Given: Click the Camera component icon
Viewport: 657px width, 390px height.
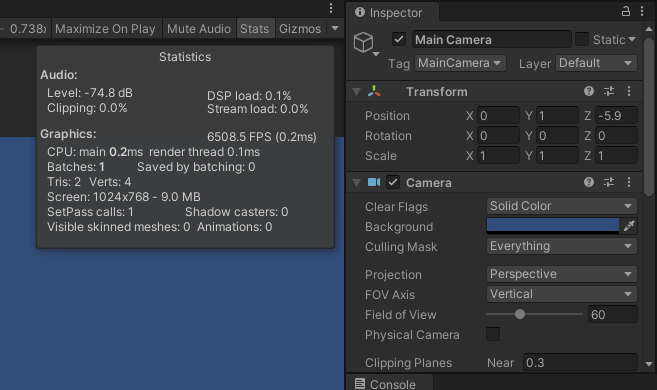Looking at the screenshot, I should pos(374,182).
